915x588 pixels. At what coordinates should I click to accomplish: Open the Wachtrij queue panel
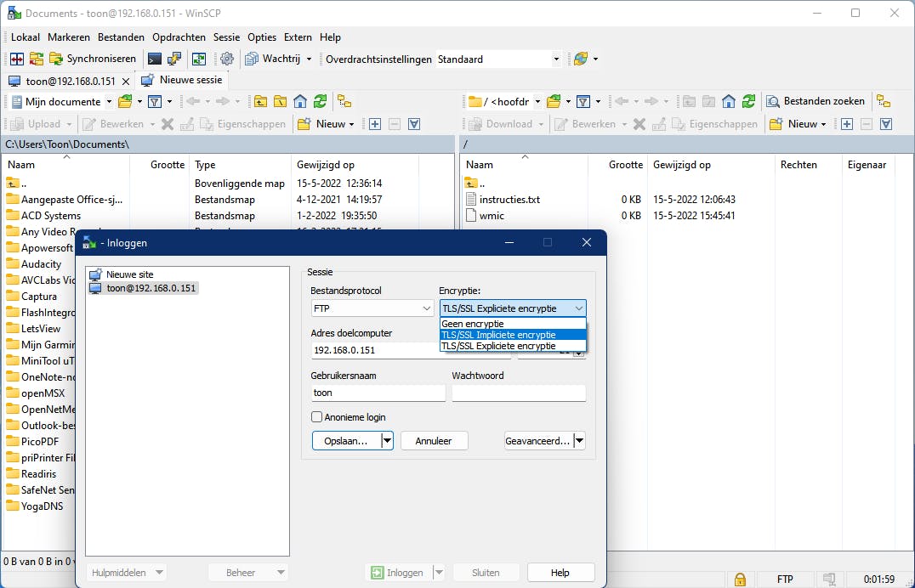coord(272,59)
